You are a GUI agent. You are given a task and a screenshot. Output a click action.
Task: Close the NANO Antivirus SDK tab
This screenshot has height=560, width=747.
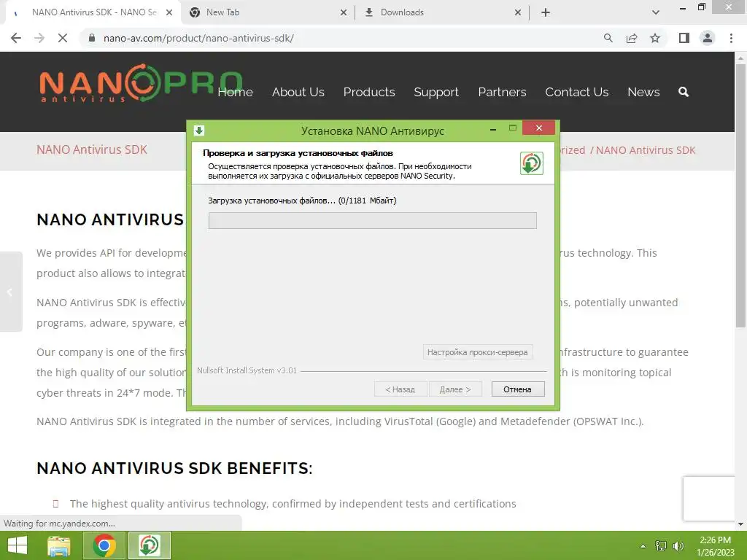pos(169,12)
